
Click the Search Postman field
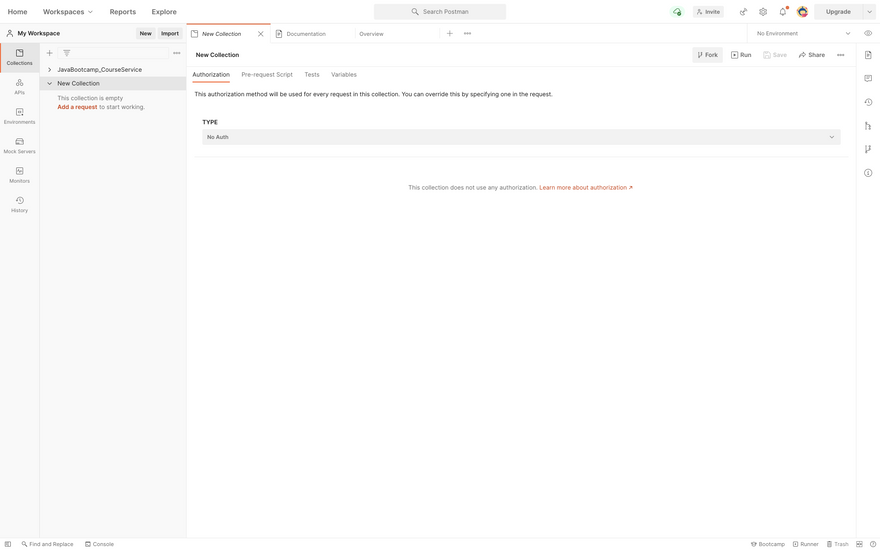(440, 12)
